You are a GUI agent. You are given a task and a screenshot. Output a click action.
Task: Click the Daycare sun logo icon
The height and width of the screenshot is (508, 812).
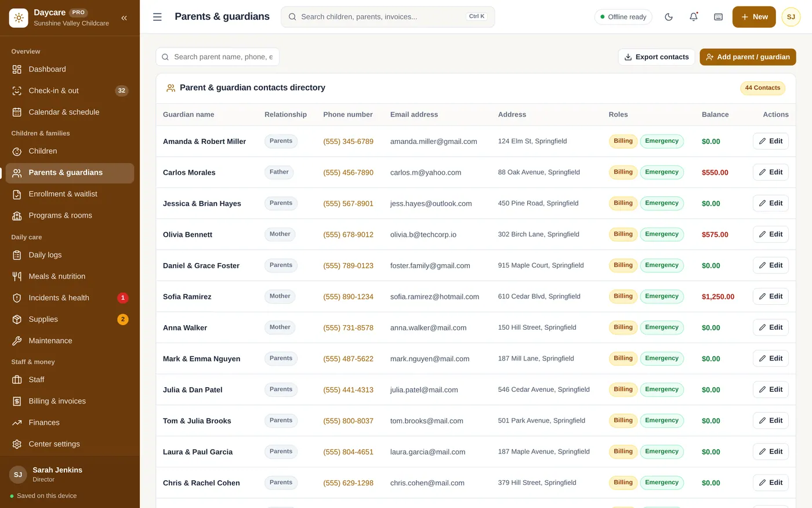(19, 18)
